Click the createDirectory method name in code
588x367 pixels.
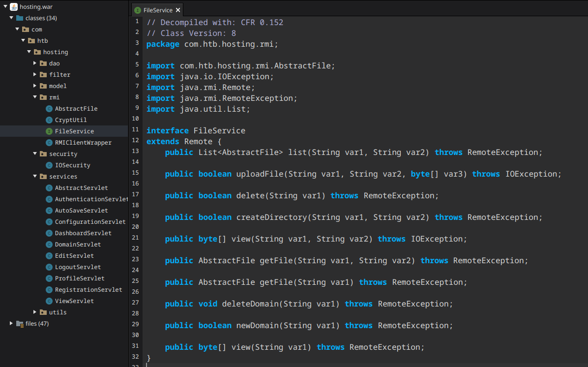pos(271,217)
